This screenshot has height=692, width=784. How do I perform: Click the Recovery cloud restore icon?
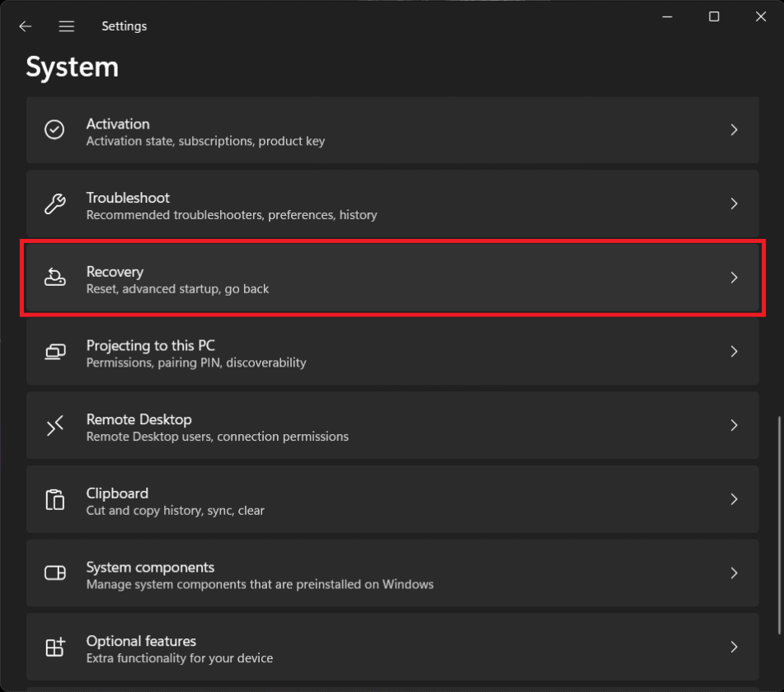54,278
